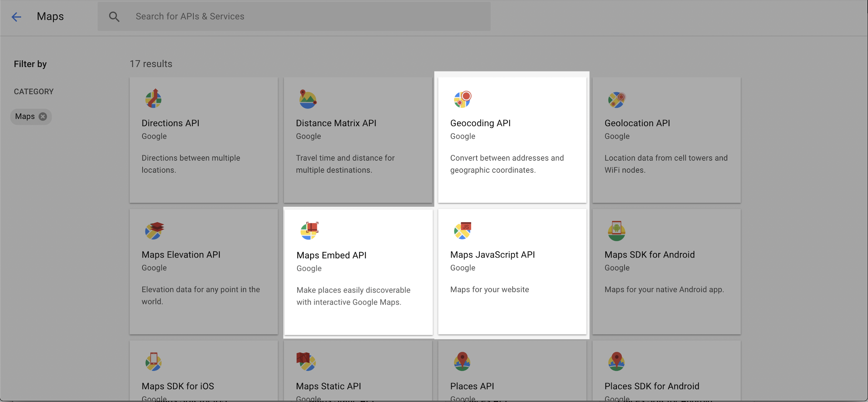Click the Maps SDK for Android icon
The height and width of the screenshot is (402, 868).
pos(616,231)
